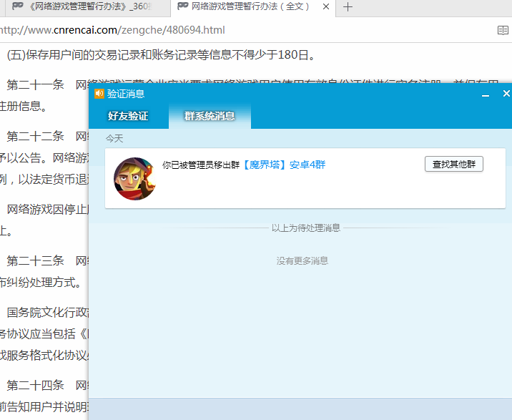The height and width of the screenshot is (420, 512).
Task: Click the 查找其他群 button
Action: 454,164
